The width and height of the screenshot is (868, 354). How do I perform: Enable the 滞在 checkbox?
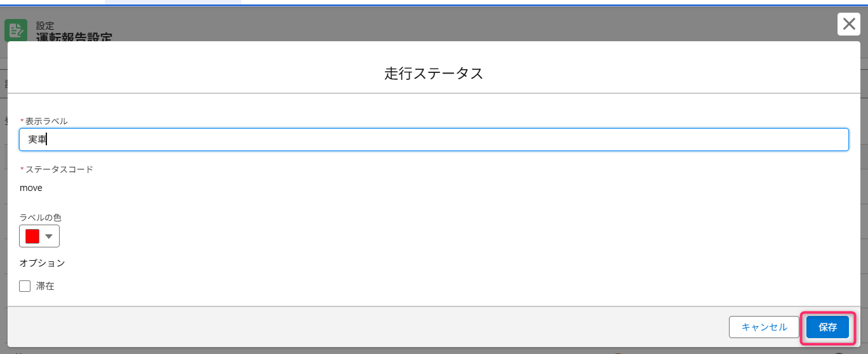pos(25,286)
